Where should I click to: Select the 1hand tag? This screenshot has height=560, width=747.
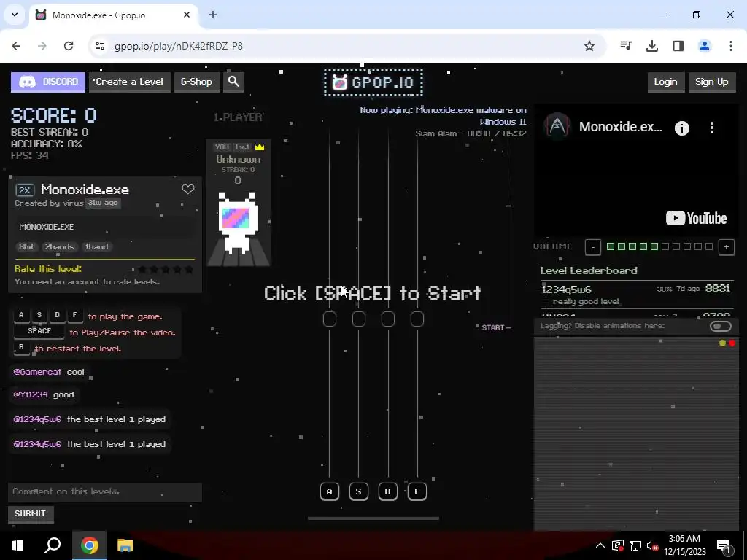[x=96, y=246]
